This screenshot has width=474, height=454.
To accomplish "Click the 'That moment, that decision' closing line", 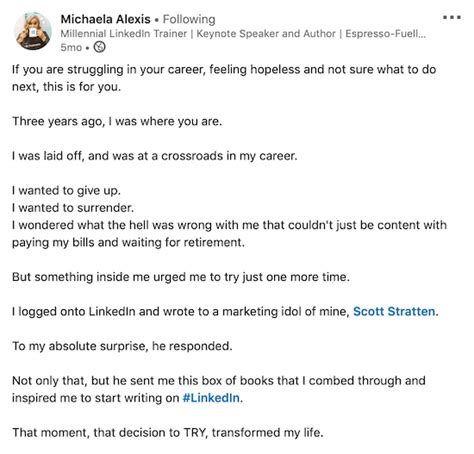I will [168, 433].
